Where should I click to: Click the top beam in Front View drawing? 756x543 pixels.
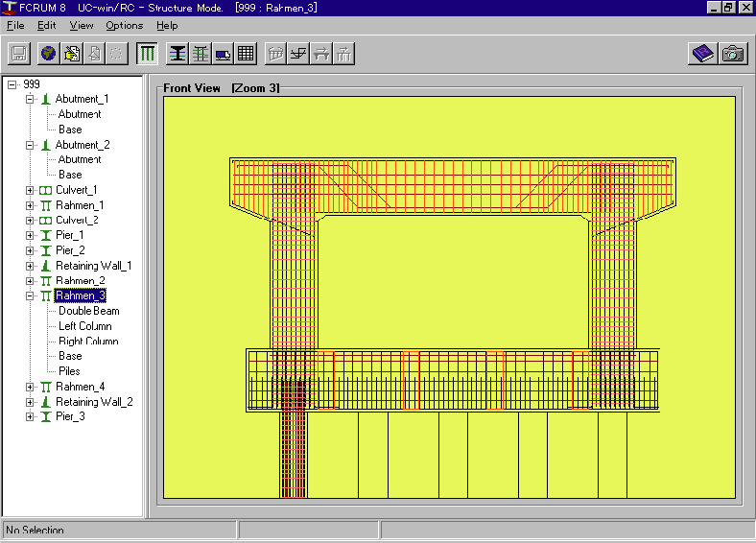click(x=453, y=182)
